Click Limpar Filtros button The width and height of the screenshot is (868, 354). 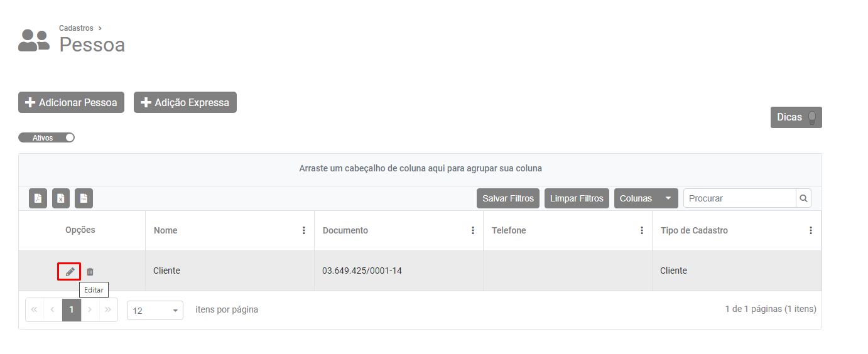(577, 198)
